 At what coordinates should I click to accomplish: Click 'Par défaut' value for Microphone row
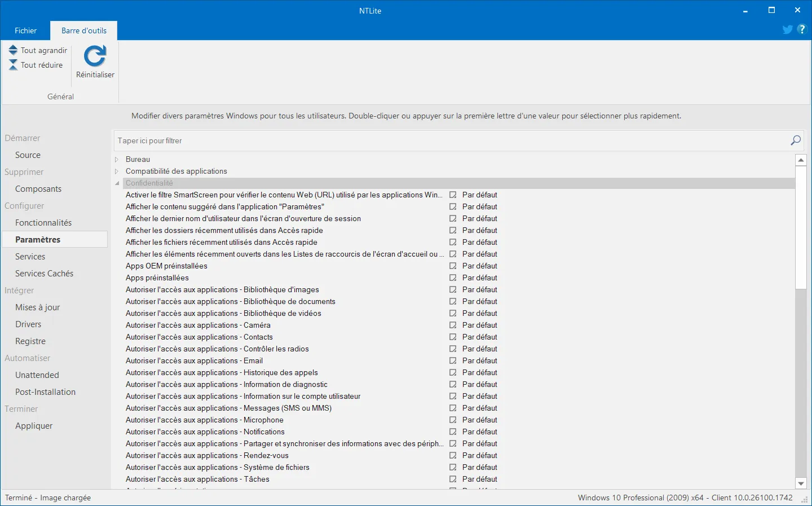pyautogui.click(x=480, y=420)
